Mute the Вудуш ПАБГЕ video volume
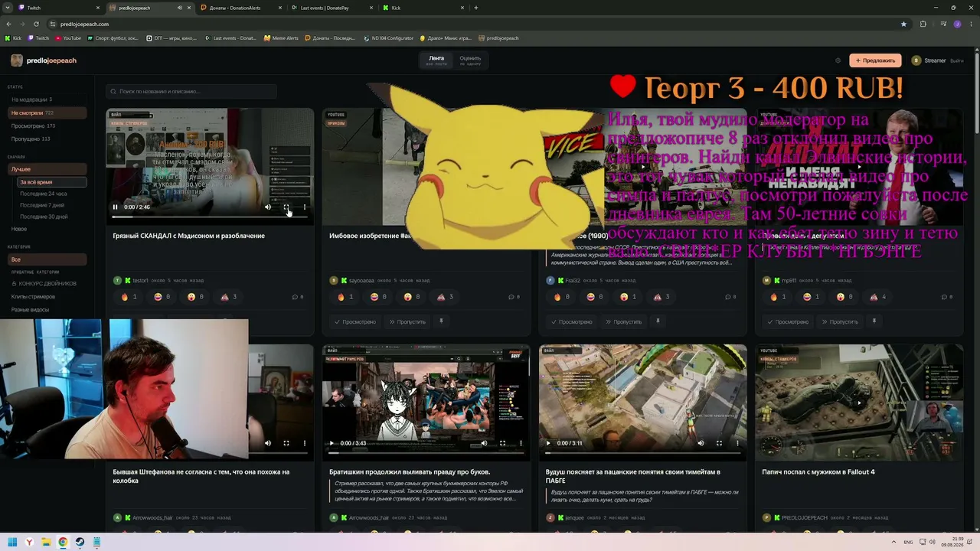Image resolution: width=980 pixels, height=551 pixels. pos(701,443)
